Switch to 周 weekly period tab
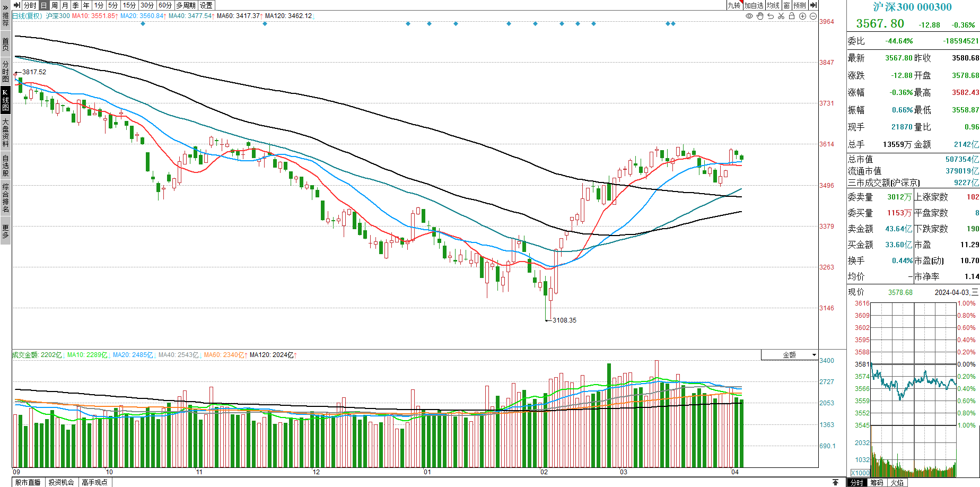The height and width of the screenshot is (487, 980). pos(55,5)
